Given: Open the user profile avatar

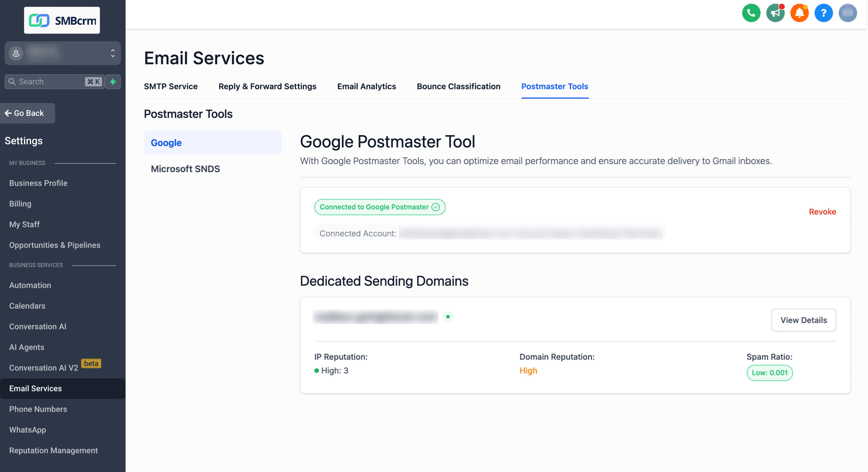Looking at the screenshot, I should 848,13.
